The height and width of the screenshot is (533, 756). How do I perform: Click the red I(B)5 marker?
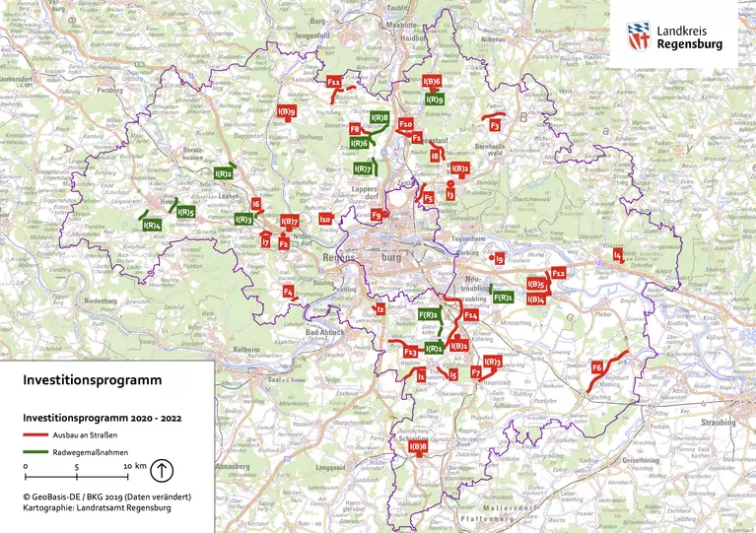[535, 285]
